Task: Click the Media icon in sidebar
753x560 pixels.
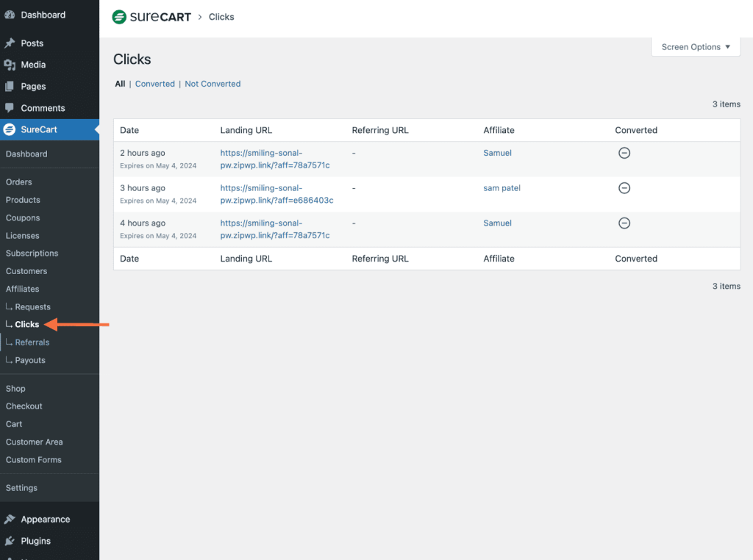Action: [10, 65]
